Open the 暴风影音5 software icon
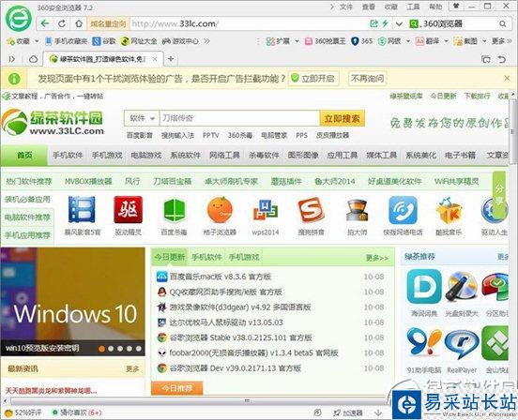 click(x=82, y=209)
